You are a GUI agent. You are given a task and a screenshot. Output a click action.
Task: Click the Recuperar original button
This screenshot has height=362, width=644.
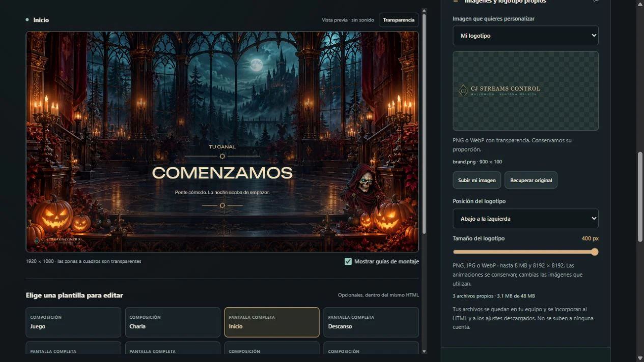(x=531, y=180)
